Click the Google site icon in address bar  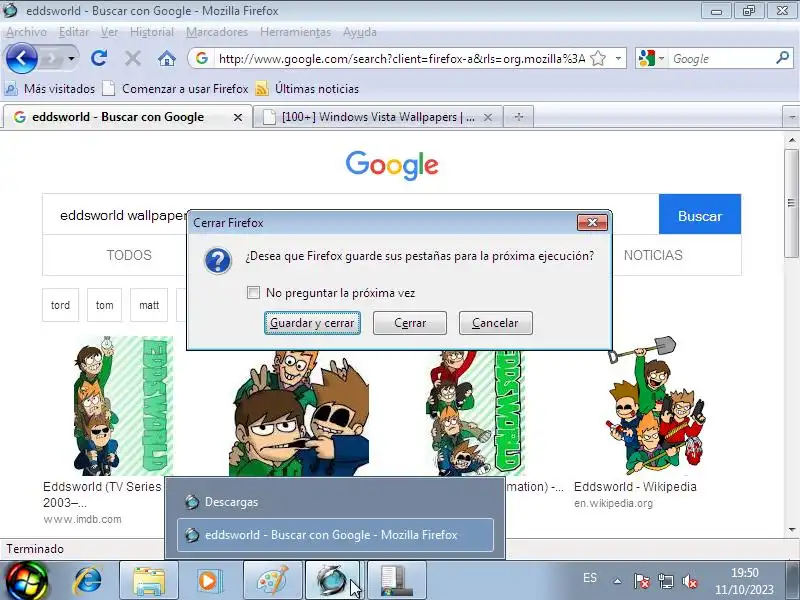click(202, 58)
